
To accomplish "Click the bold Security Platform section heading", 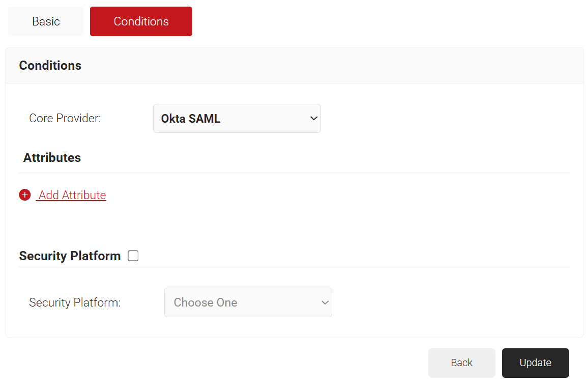I will coord(70,256).
